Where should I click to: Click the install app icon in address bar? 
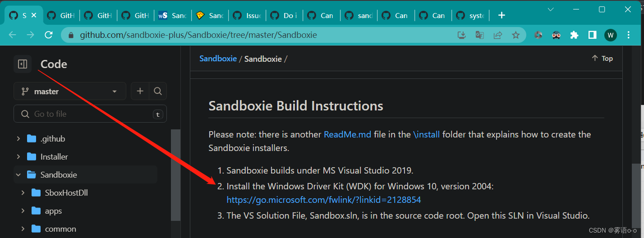coord(461,35)
